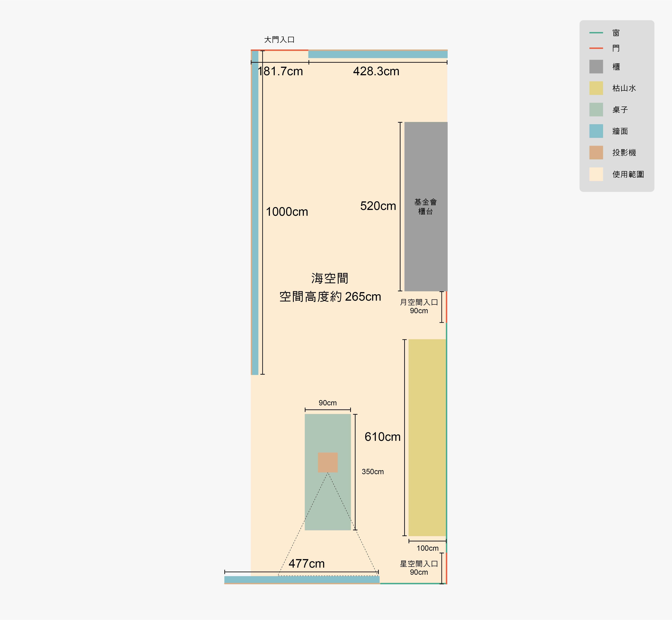Click the blue 牆面 legend swatch
Viewport: 672px width, 620px height.
[x=596, y=131]
